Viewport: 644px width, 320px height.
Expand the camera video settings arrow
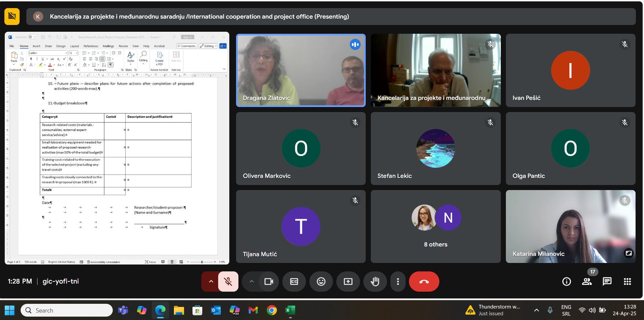(x=251, y=282)
